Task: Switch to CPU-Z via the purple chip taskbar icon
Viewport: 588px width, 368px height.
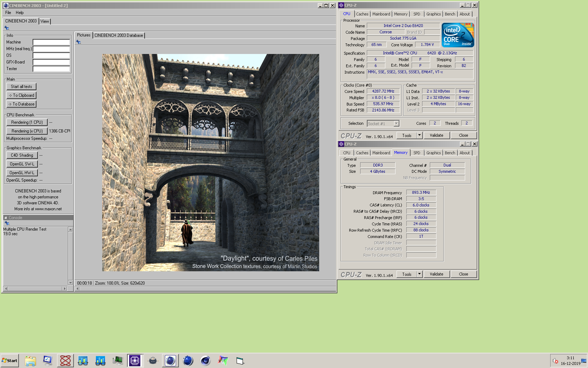Action: (135, 360)
